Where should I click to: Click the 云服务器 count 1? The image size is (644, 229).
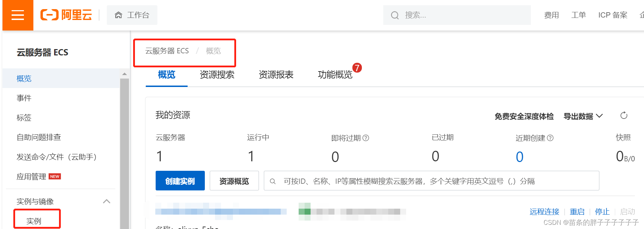[160, 156]
